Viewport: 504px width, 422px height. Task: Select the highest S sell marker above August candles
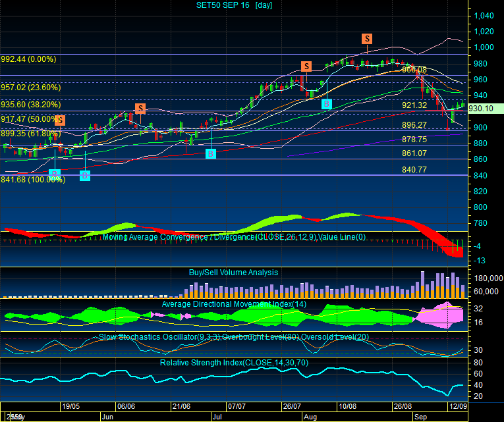(x=367, y=39)
